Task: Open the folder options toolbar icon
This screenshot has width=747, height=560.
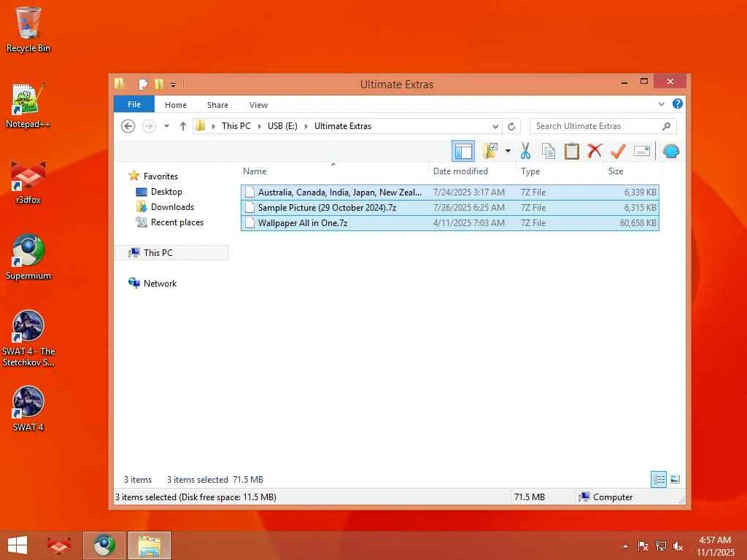Action: (490, 152)
